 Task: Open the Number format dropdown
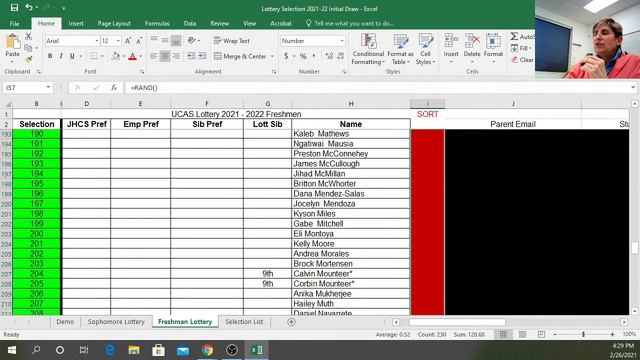[x=342, y=41]
